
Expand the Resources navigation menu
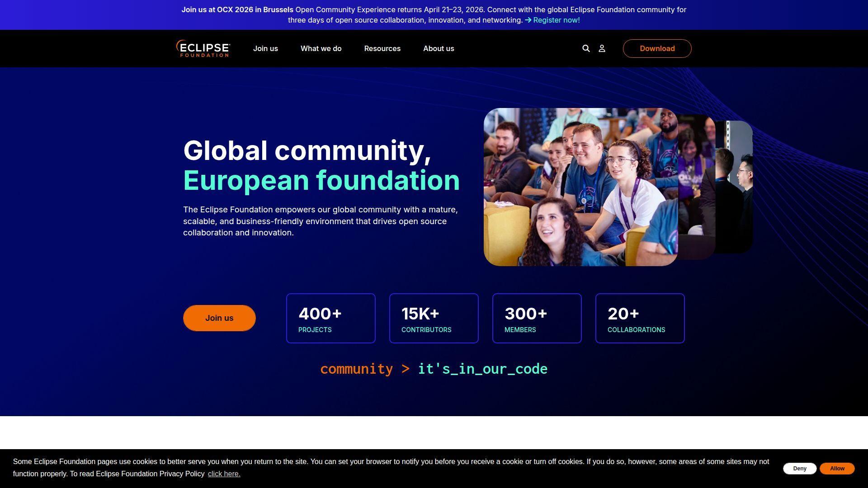pos(382,48)
